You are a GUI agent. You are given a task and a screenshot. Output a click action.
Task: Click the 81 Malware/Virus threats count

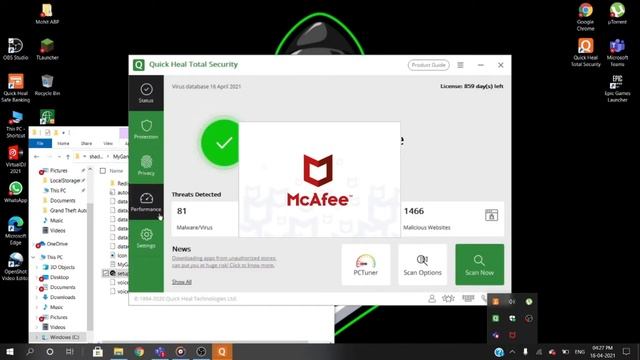(x=182, y=211)
